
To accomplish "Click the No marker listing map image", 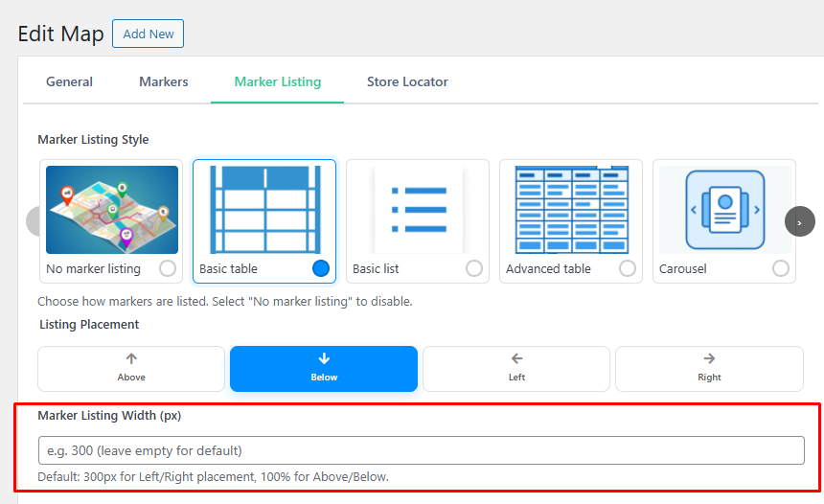I will (111, 209).
